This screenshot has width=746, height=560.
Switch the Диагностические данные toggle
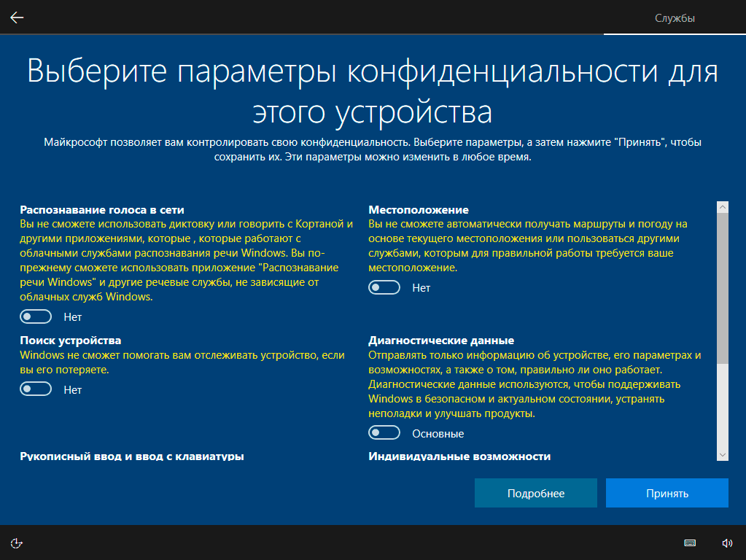pyautogui.click(x=385, y=433)
